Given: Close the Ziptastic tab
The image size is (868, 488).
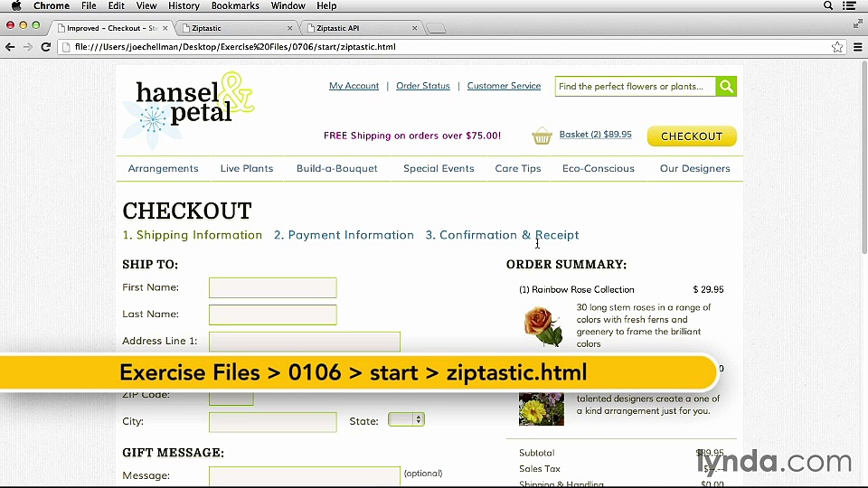Looking at the screenshot, I should [290, 28].
